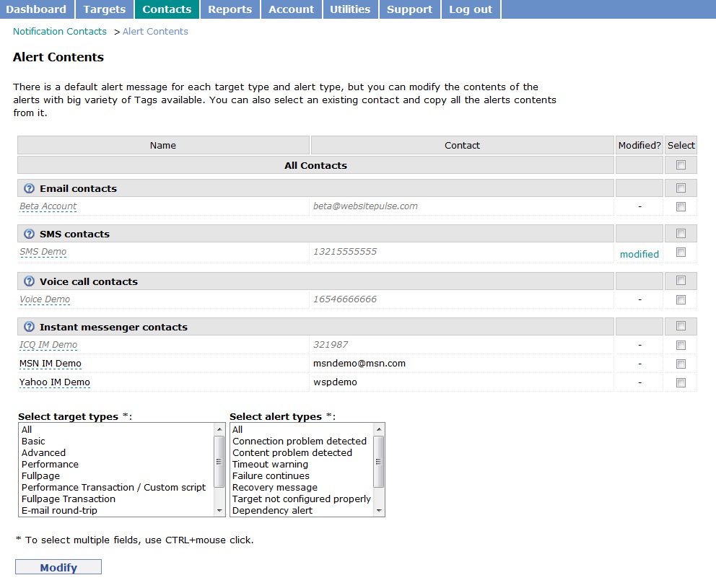Check the Email contacts group checkbox

pos(681,188)
